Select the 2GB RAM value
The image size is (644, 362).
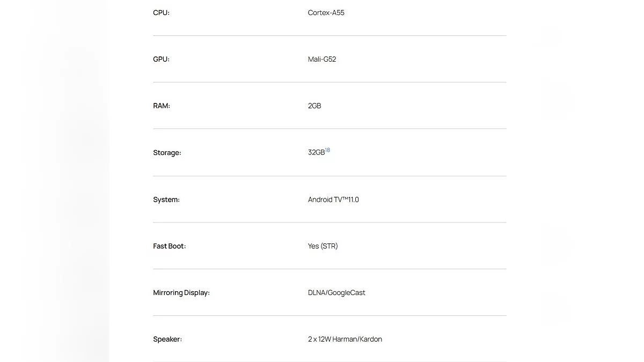click(x=314, y=106)
